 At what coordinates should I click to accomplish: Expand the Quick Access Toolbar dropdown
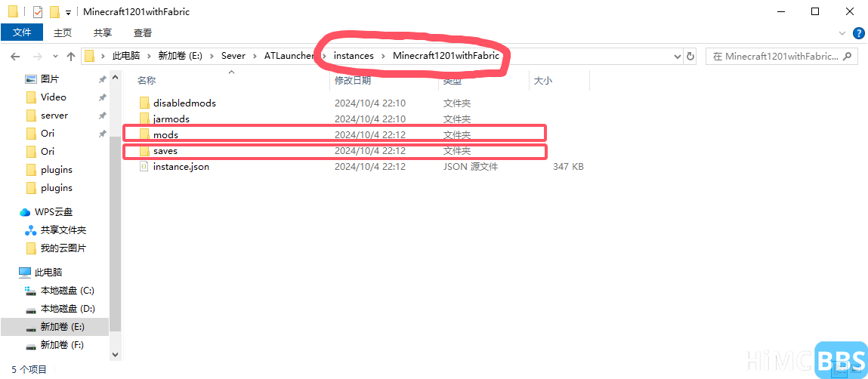pyautogui.click(x=69, y=13)
